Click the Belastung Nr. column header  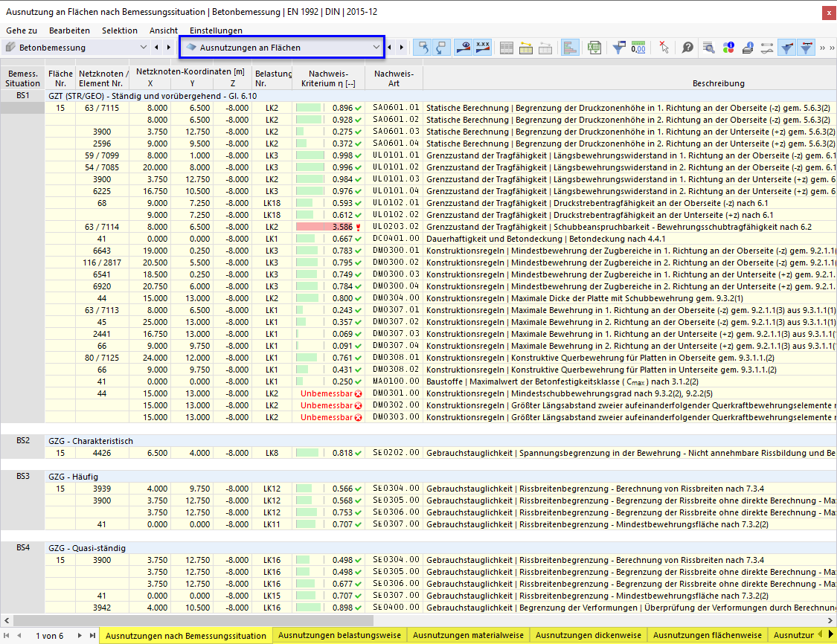pos(272,78)
